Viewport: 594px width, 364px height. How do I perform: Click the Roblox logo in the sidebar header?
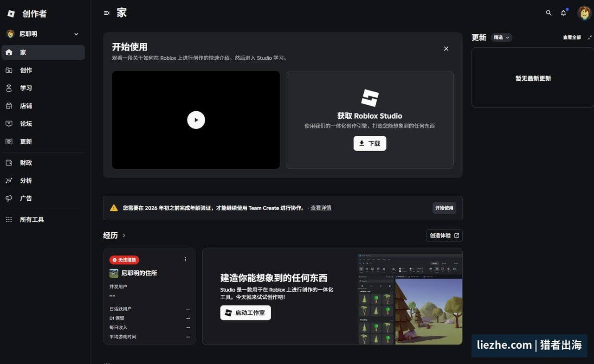[11, 14]
